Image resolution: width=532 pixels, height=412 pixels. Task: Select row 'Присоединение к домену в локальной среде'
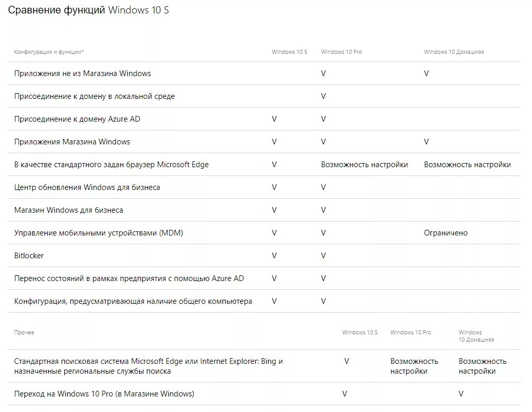(264, 96)
